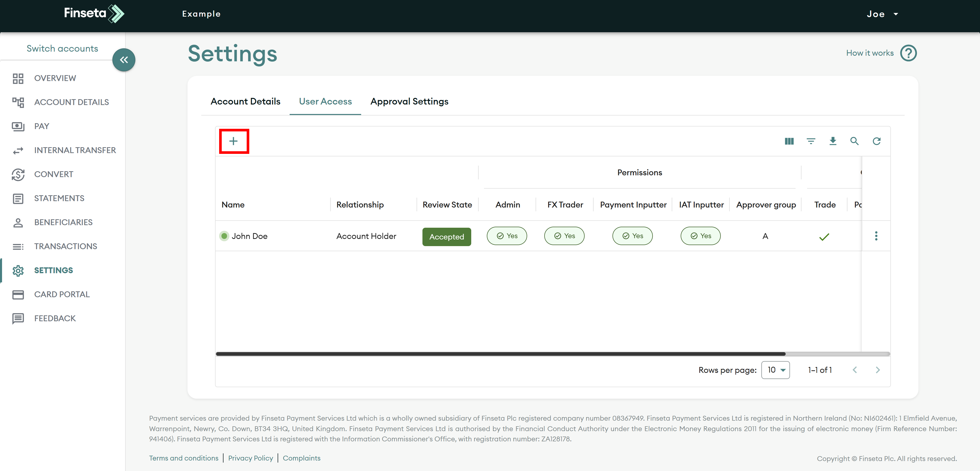Click the plus icon to add user
Viewport: 980px width, 471px height.
(x=234, y=141)
